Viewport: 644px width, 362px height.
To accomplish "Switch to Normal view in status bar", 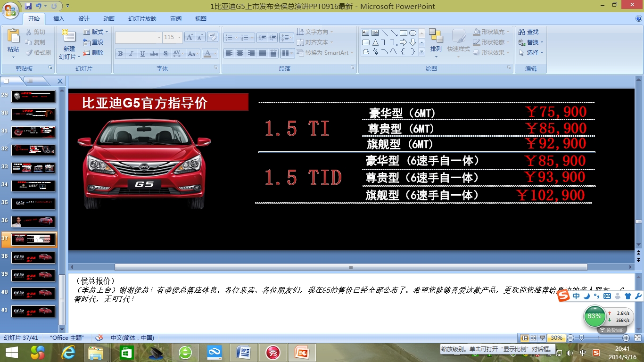I will coord(525,338).
